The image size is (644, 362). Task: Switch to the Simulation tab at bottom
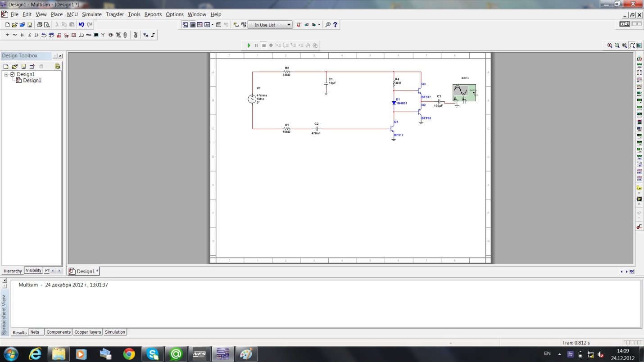[x=115, y=332]
